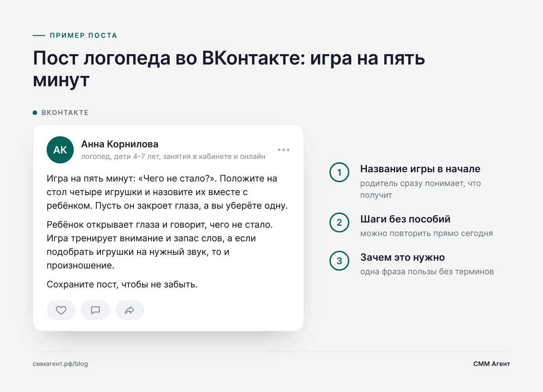Open the сммагент.рф/blog footer link
This screenshot has height=392, width=543.
[x=60, y=364]
